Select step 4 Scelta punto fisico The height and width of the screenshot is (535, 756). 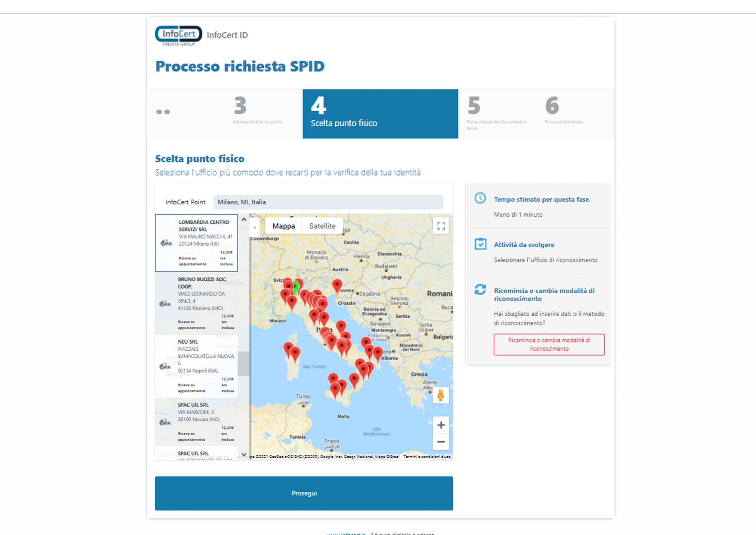[x=380, y=114]
